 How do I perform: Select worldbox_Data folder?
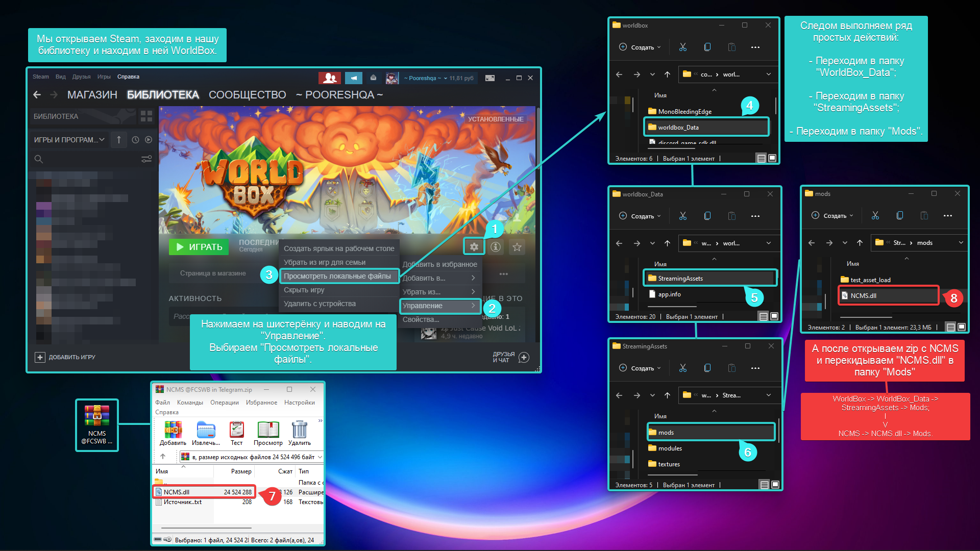pos(707,127)
